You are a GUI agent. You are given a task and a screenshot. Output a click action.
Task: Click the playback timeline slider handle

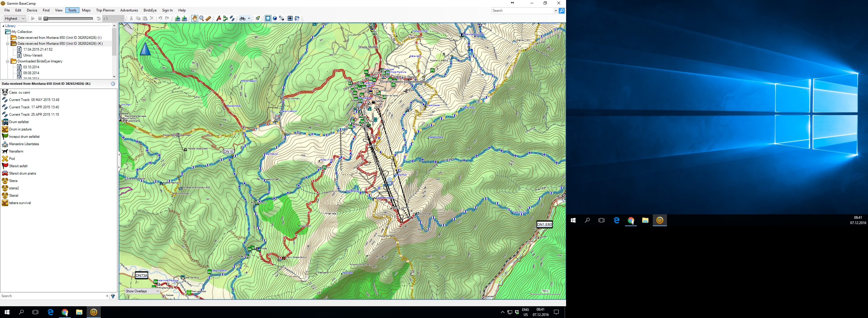coord(46,19)
